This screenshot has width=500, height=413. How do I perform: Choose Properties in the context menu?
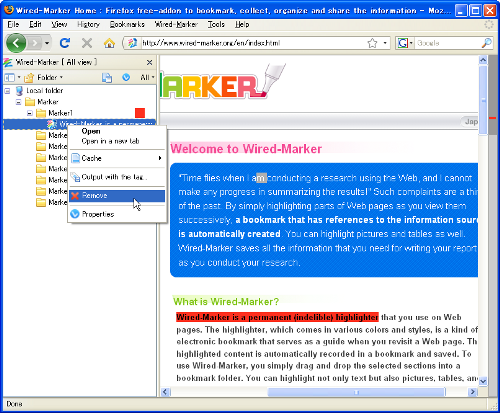pos(117,214)
